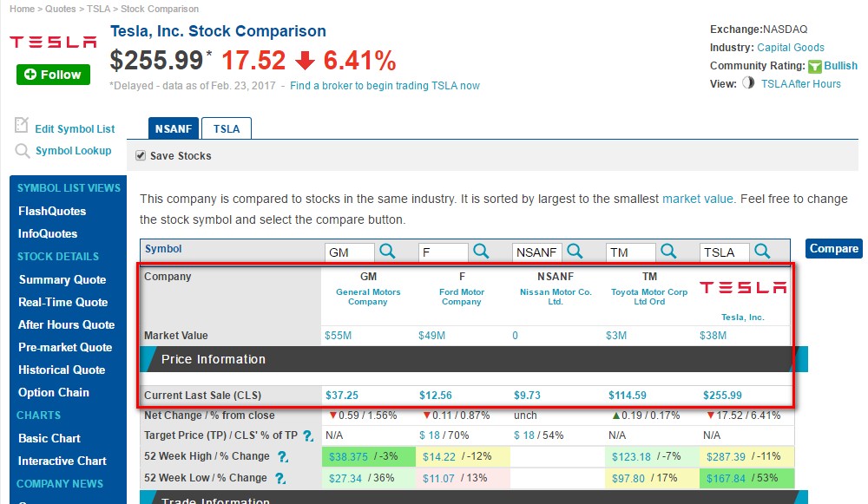
Task: Switch to the NSANF tab
Action: pos(174,128)
